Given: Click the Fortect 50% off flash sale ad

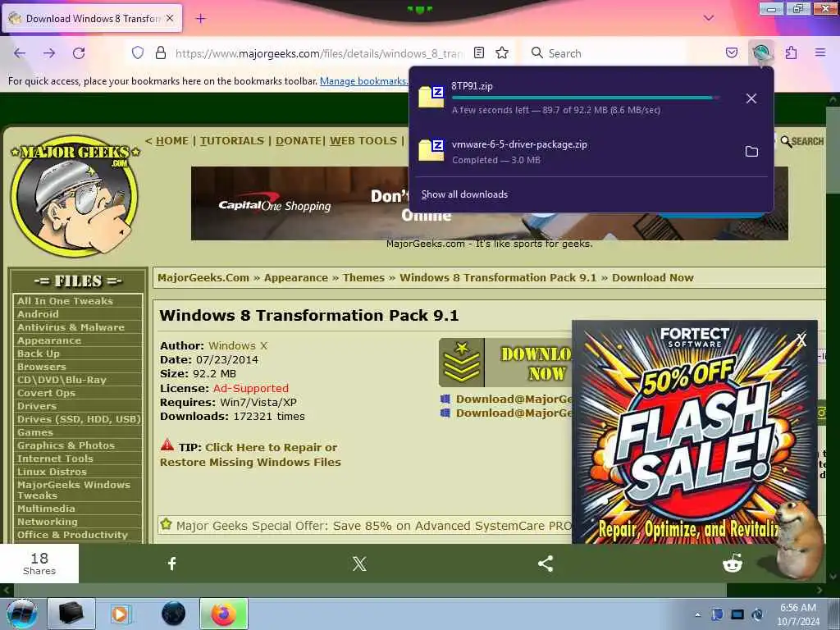Looking at the screenshot, I should [x=694, y=431].
